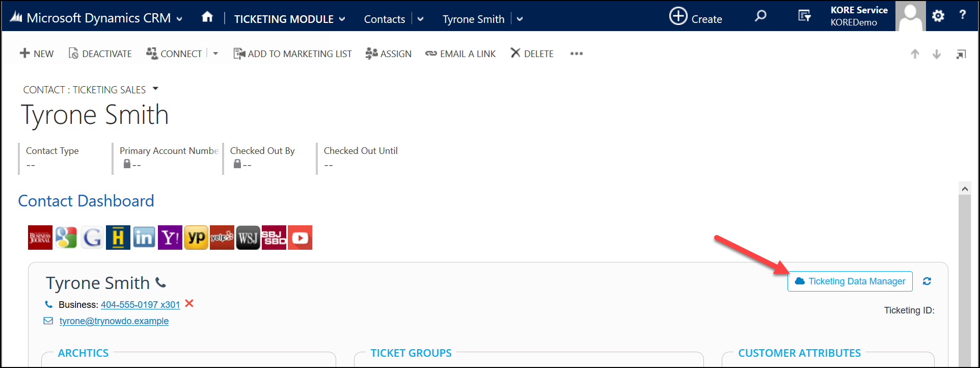Image resolution: width=980 pixels, height=368 pixels.
Task: Open the Yahoo icon
Action: 170,238
